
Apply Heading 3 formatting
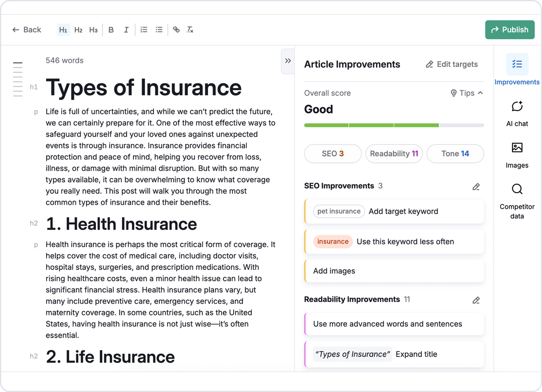click(93, 29)
